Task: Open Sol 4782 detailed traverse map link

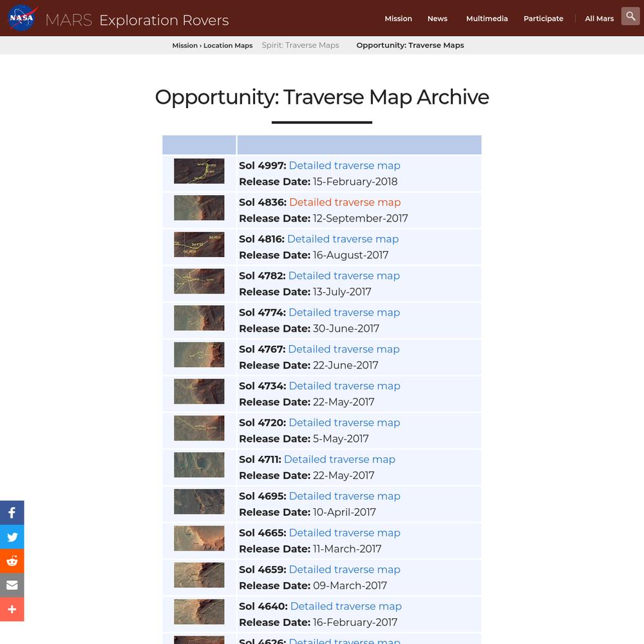Action: tap(344, 276)
